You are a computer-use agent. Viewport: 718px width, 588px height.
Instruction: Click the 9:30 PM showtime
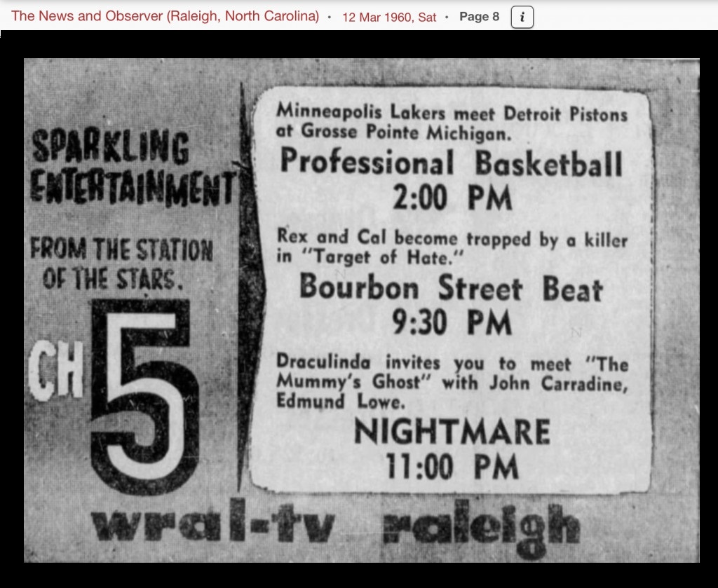click(x=452, y=323)
